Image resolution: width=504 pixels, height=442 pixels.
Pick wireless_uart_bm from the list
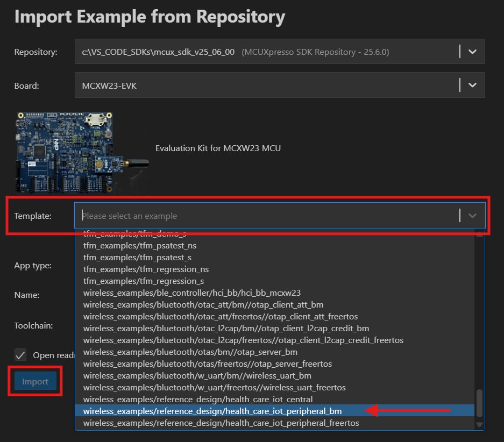197,376
